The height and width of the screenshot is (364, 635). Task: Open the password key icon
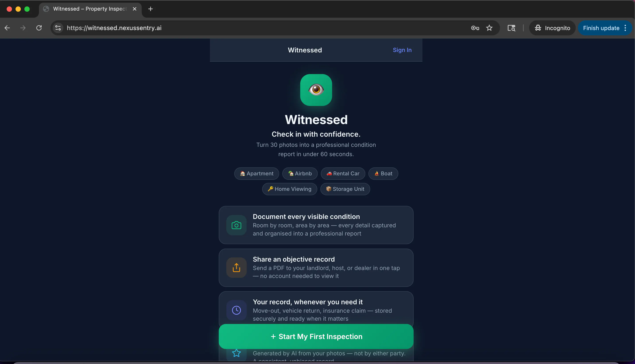pos(475,28)
